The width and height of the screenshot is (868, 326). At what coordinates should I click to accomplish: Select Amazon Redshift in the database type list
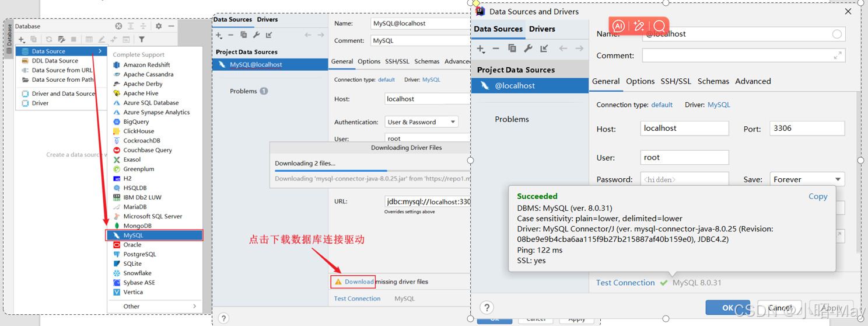click(x=155, y=65)
